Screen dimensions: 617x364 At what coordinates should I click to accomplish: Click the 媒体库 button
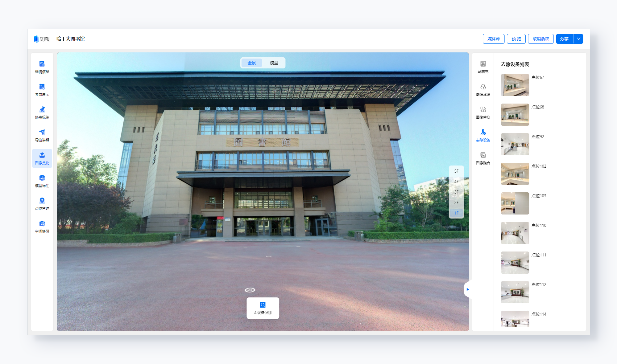click(x=494, y=39)
